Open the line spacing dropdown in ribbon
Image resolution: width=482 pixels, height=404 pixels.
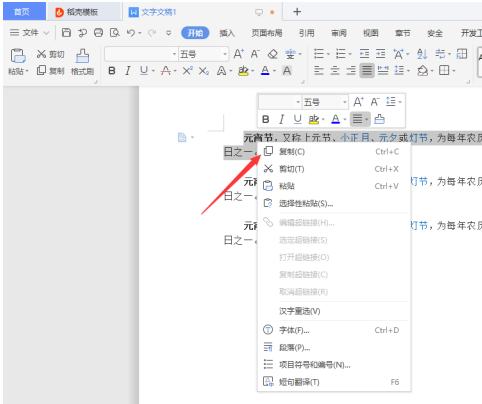pos(409,71)
